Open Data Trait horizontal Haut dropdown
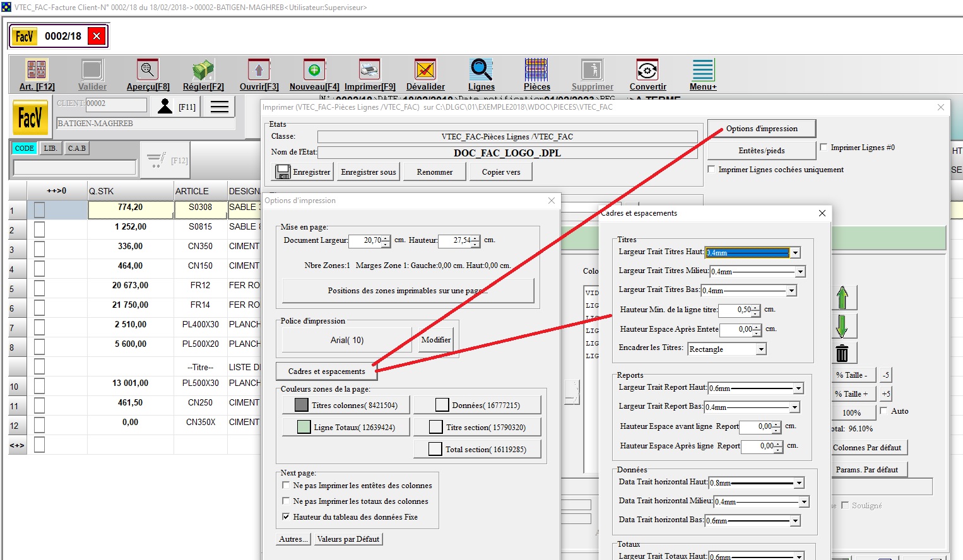The height and width of the screenshot is (560, 963). (x=799, y=482)
